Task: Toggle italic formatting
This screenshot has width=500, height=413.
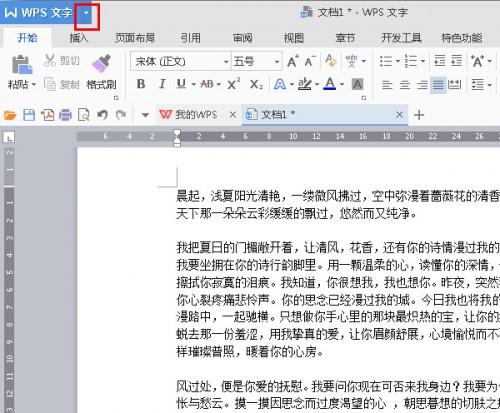Action: tap(162, 84)
